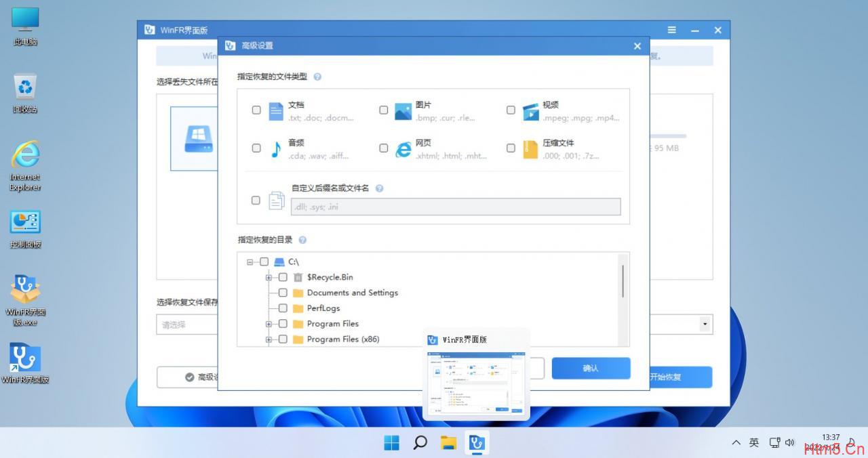Click the $Recycle.Bin trash icon
The width and height of the screenshot is (868, 458).
(x=298, y=277)
